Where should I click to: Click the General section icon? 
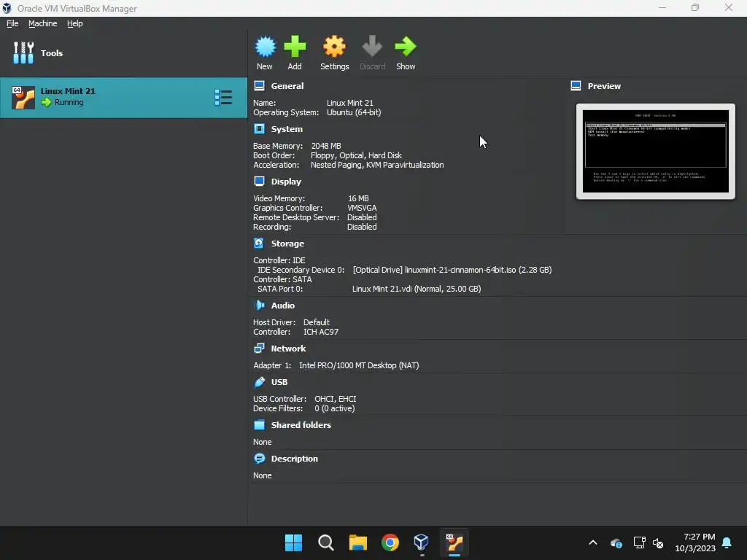(259, 86)
